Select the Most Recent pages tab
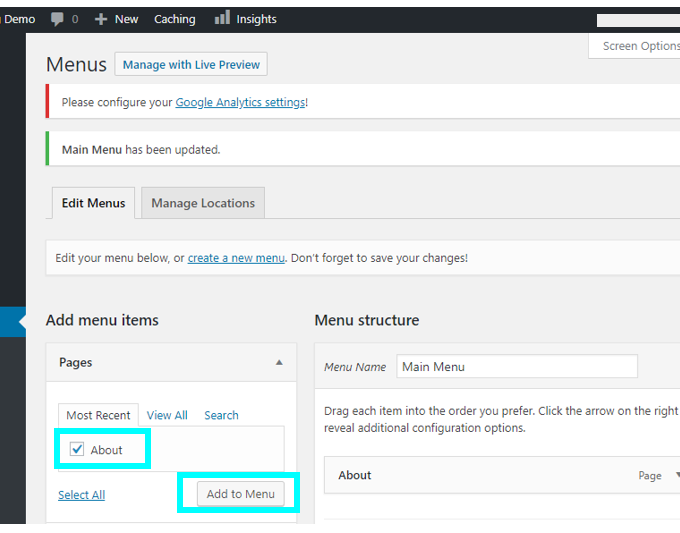680x533 pixels. point(98,415)
